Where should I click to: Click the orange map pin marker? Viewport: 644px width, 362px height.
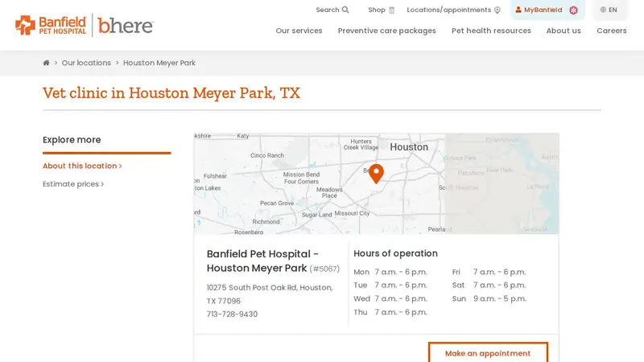pos(376,173)
